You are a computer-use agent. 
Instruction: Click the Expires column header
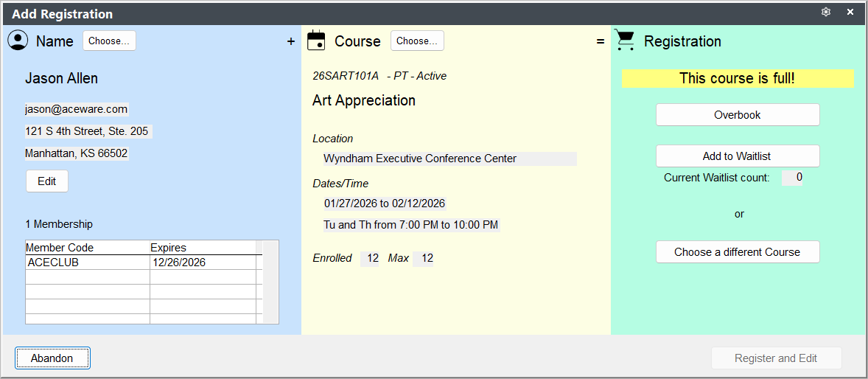pyautogui.click(x=203, y=248)
